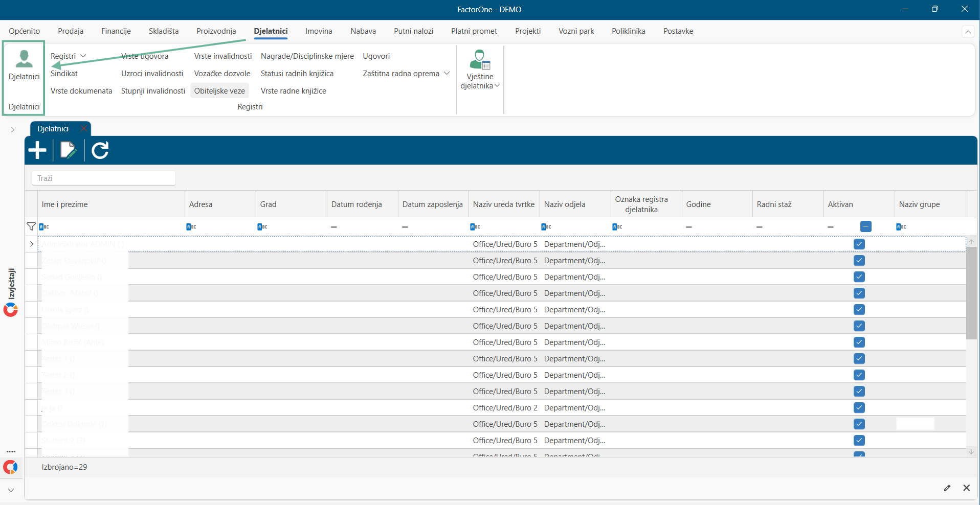Close the bottom panel with X icon
This screenshot has width=980, height=505.
click(x=966, y=488)
